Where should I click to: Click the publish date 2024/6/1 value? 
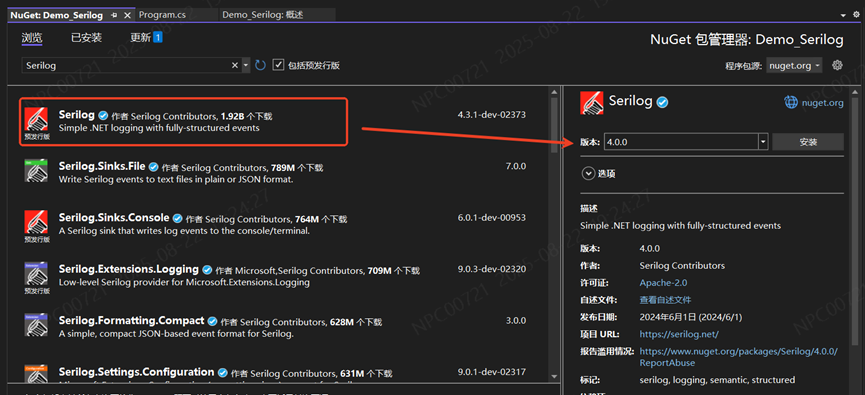point(691,317)
